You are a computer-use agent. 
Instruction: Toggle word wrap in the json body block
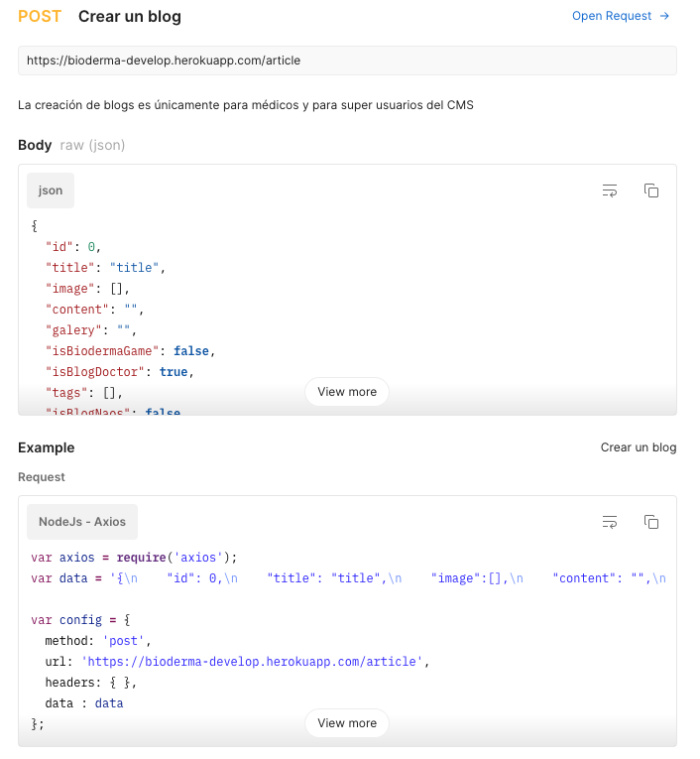click(610, 190)
